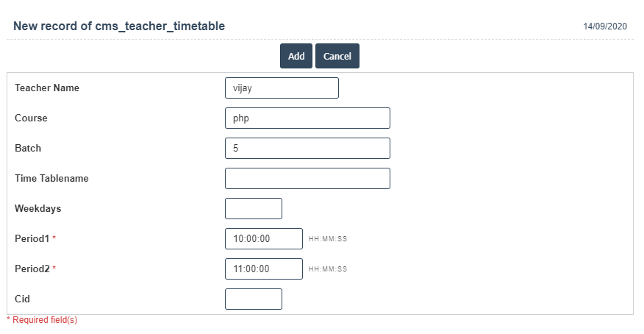Click the Add button
This screenshot has height=334, width=644.
tap(296, 57)
